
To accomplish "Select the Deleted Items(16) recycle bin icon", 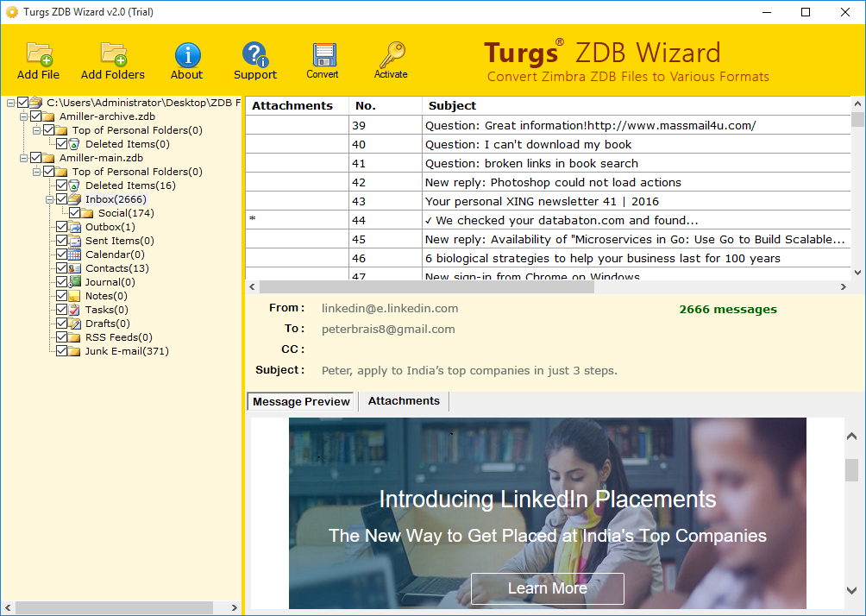I will (74, 185).
